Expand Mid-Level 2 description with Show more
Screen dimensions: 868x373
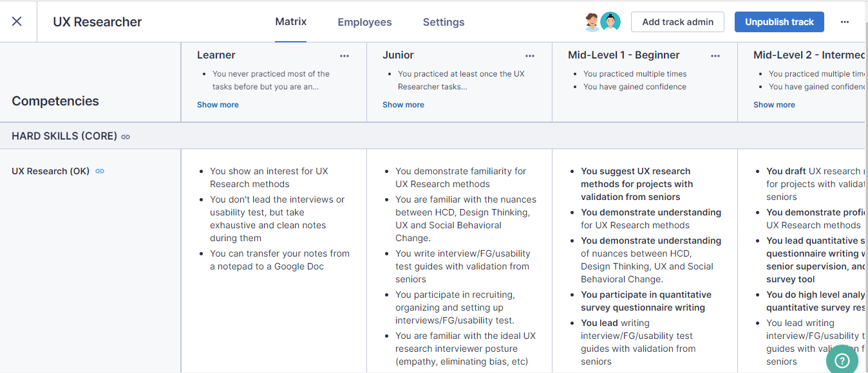(774, 105)
